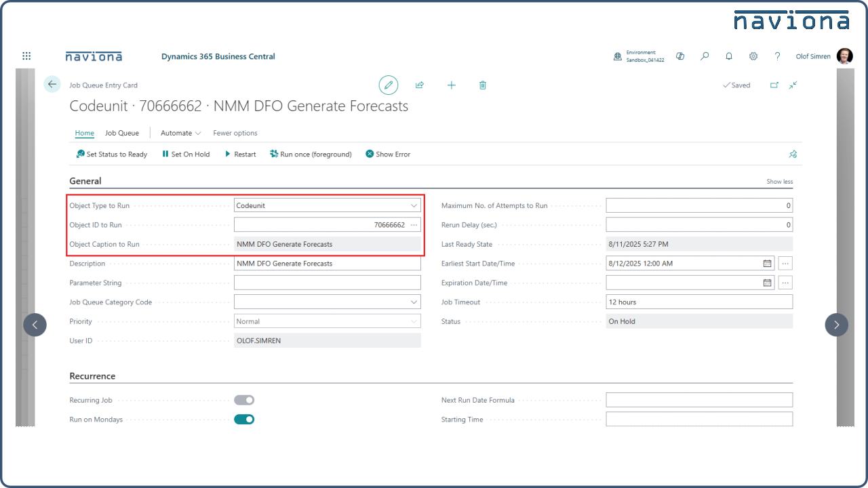Screen dimensions: 868x488
Task: Open Earliest Start Date/Time calendar picker
Action: click(768, 264)
